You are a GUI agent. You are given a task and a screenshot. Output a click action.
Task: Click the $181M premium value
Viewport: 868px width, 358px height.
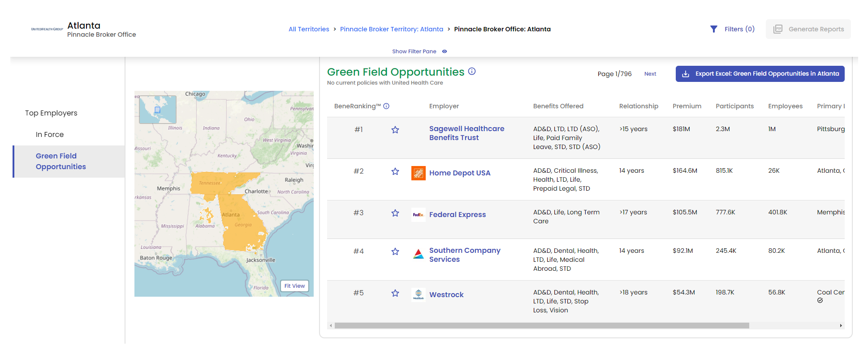click(x=681, y=129)
